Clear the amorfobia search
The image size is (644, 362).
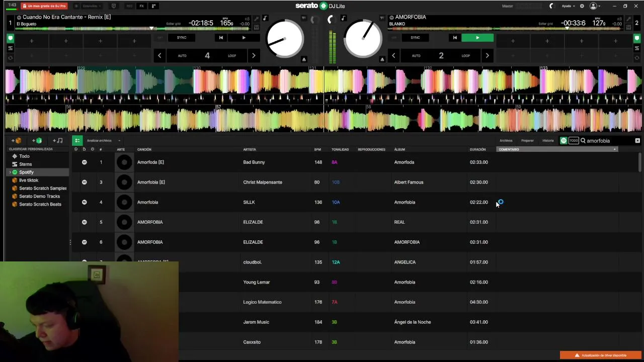[637, 141]
